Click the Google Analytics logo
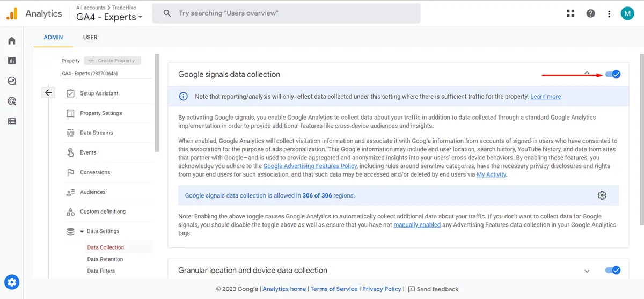This screenshot has width=644, height=299. point(12,14)
